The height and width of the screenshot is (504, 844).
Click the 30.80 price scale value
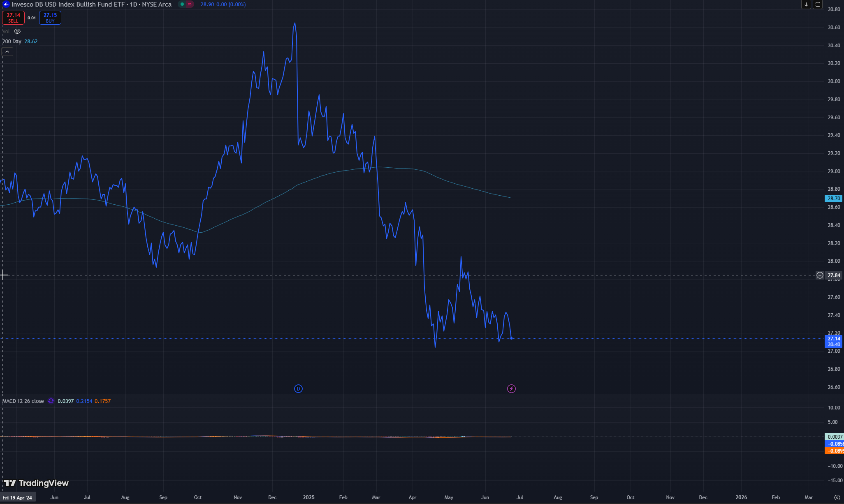pos(834,9)
